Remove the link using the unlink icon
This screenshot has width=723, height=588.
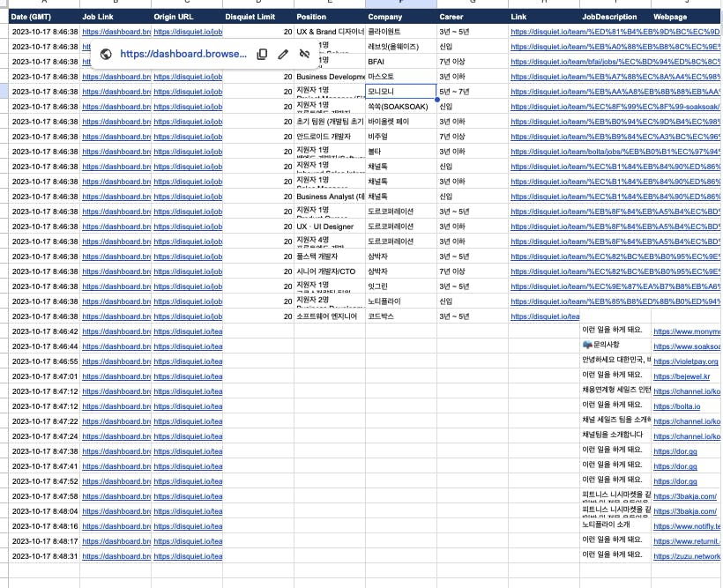coord(304,54)
